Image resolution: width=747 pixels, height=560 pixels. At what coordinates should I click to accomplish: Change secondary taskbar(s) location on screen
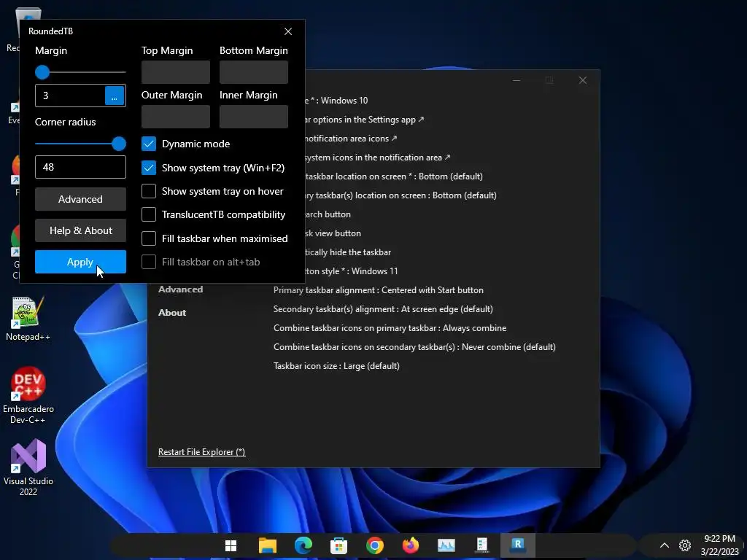click(401, 195)
